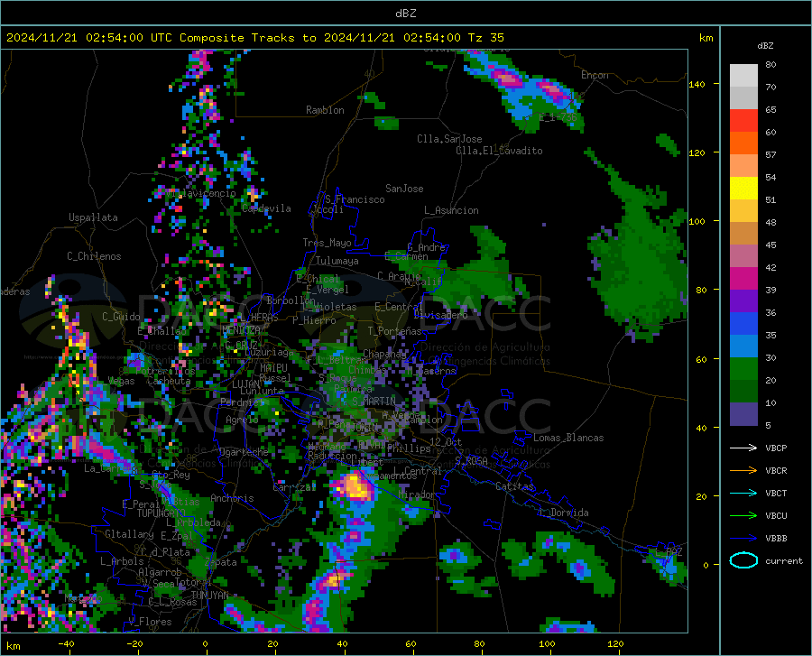This screenshot has width=812, height=656.
Task: Click the 'VBCP' legend label
Action: coord(776,448)
